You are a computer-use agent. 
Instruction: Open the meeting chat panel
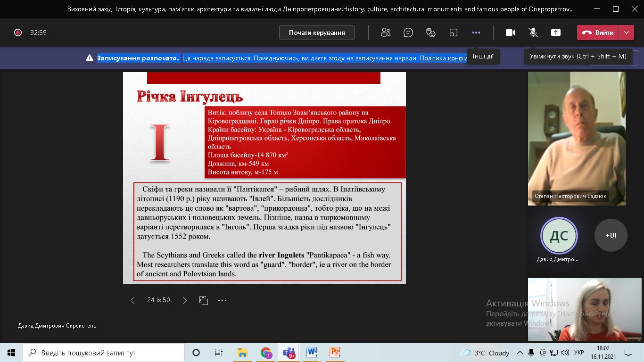click(x=408, y=33)
